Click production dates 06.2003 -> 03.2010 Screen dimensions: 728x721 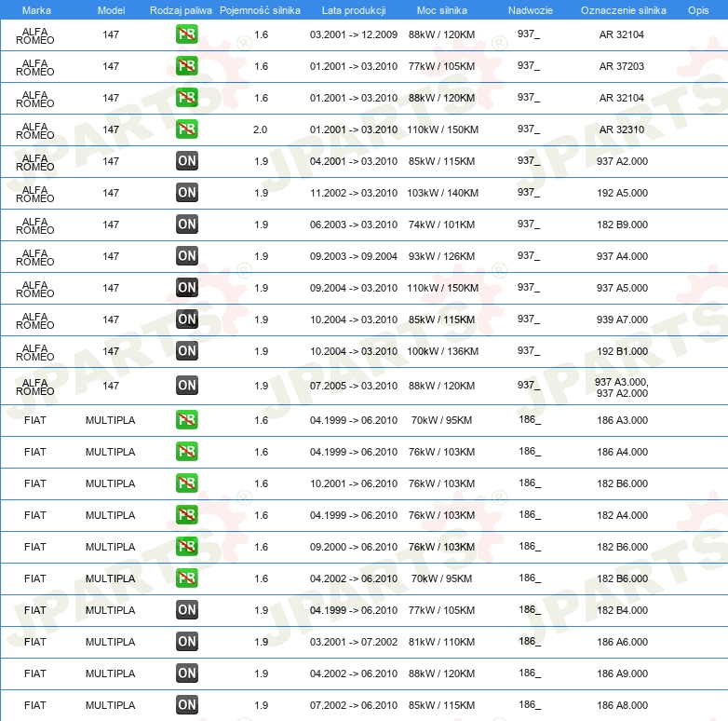tap(354, 224)
